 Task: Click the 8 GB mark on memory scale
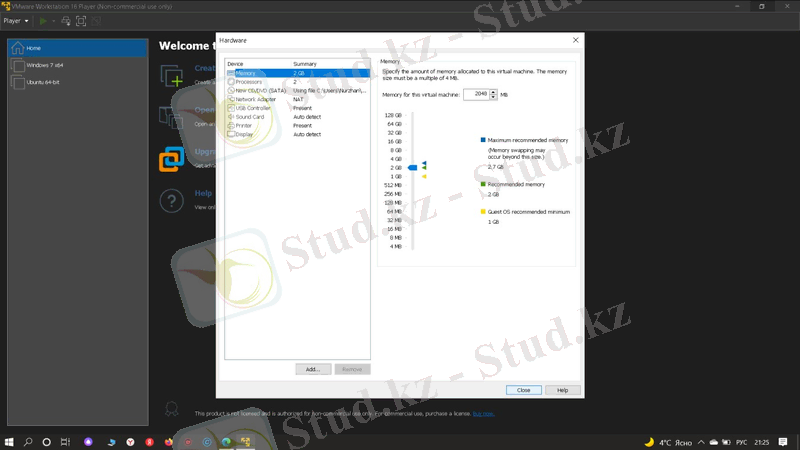(x=396, y=151)
